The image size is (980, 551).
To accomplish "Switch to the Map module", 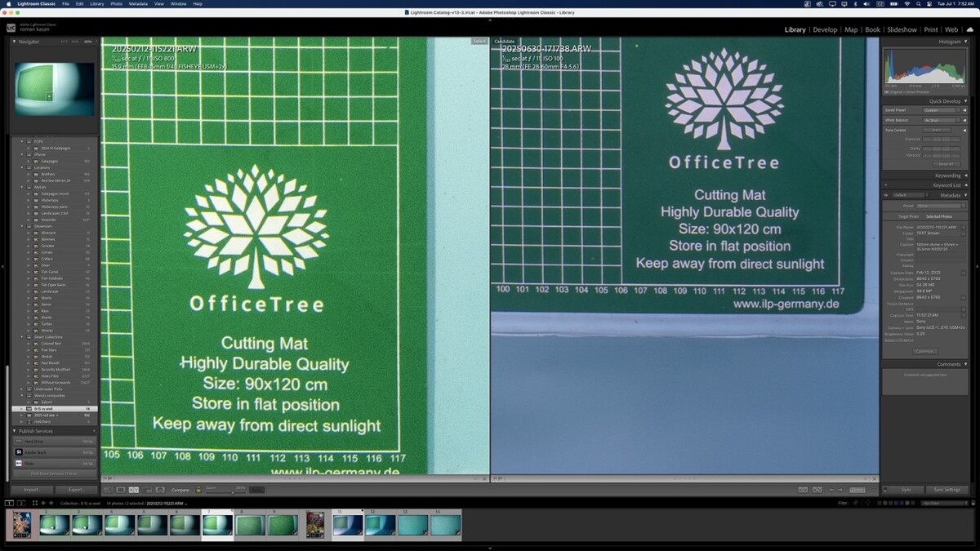I will 851,30.
